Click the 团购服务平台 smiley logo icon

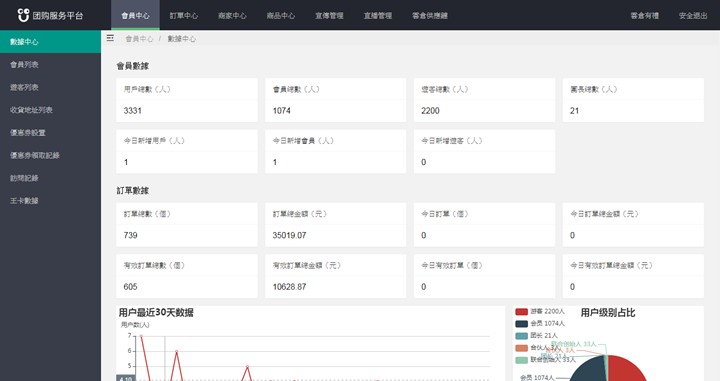(x=23, y=15)
